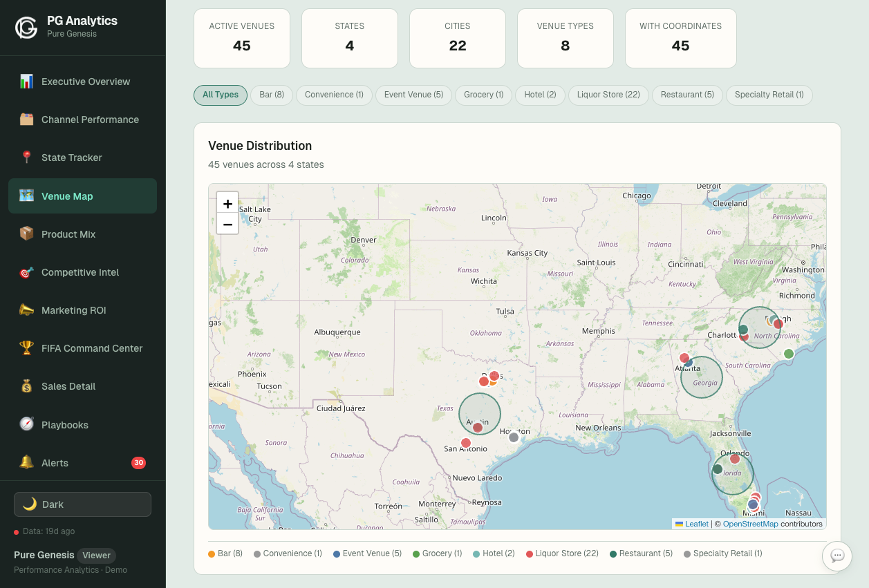Open the FIFA Command Center
This screenshot has width=869, height=588.
click(x=91, y=348)
